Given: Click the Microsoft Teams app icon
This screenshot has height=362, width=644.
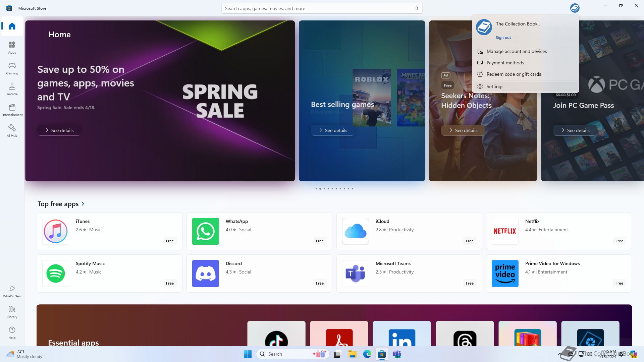Looking at the screenshot, I should [356, 274].
